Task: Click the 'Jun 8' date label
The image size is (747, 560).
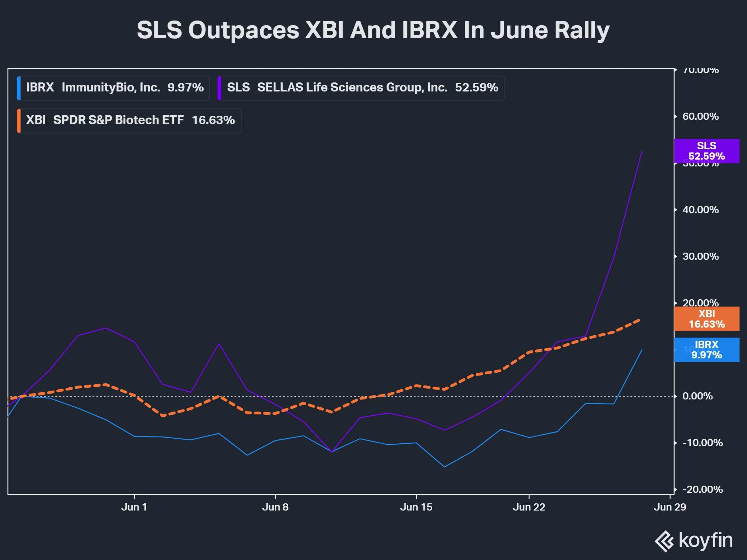Action: 275,507
